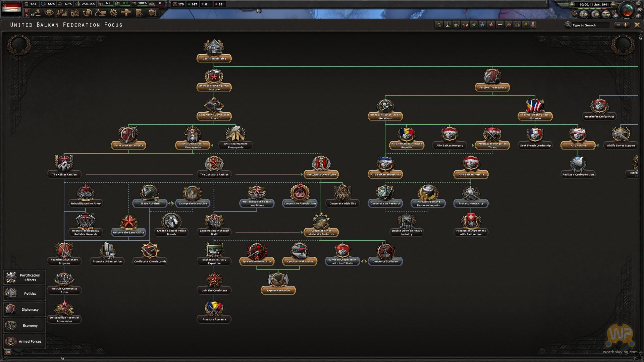This screenshot has height=362, width=644.
Task: Open the Production wrench-and-gear icon
Action: point(113,13)
